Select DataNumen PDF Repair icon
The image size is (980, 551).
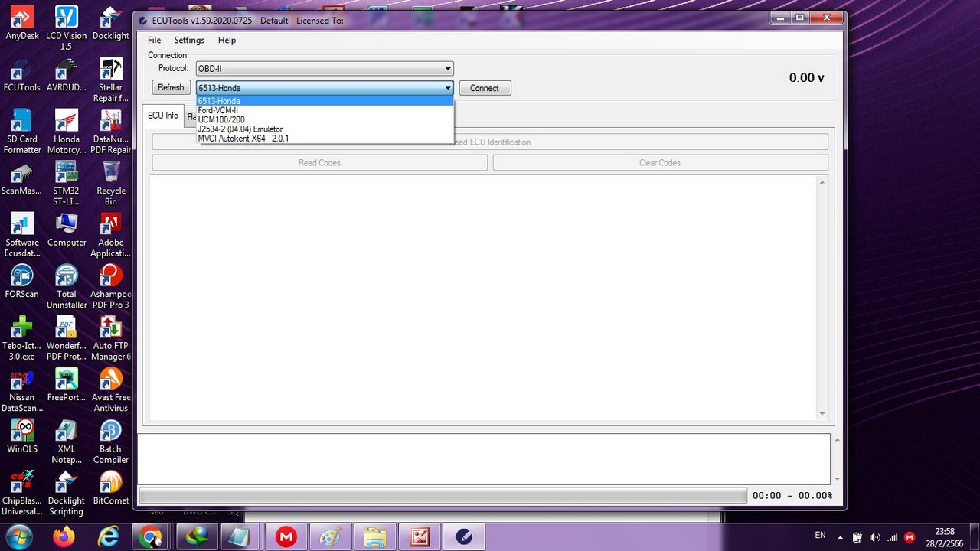tap(111, 132)
